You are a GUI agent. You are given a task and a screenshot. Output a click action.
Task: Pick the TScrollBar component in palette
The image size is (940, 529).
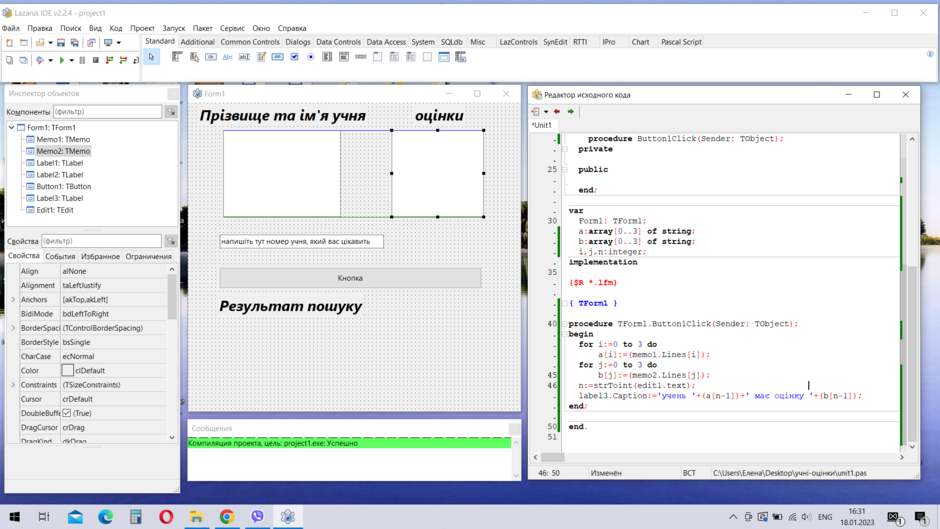point(360,57)
